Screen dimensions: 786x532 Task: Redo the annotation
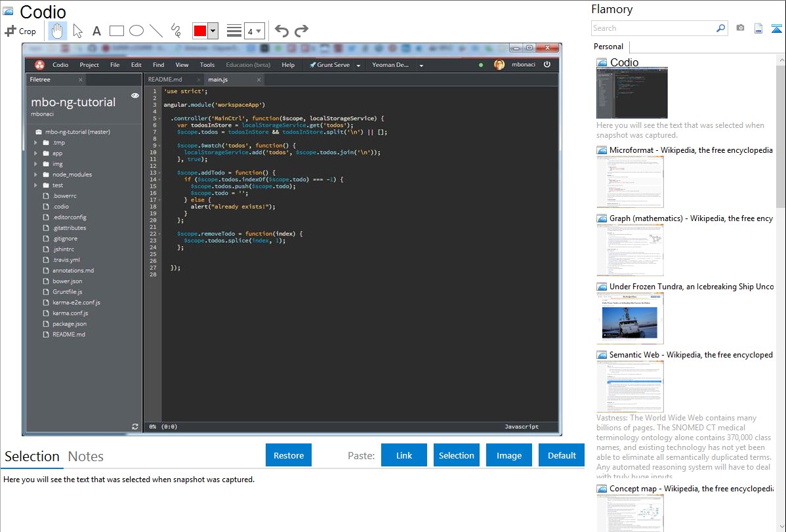(301, 31)
